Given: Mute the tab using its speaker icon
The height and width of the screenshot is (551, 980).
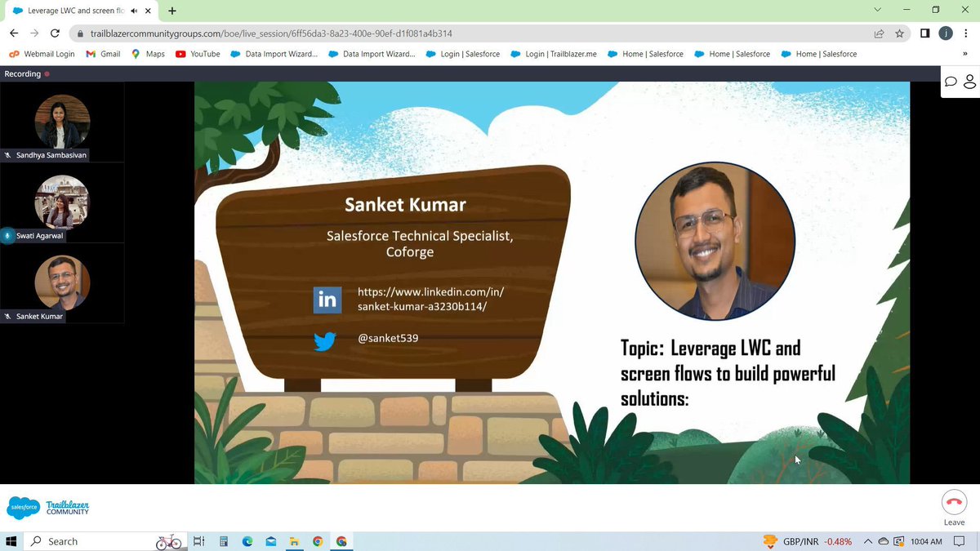Looking at the screenshot, I should click(133, 11).
